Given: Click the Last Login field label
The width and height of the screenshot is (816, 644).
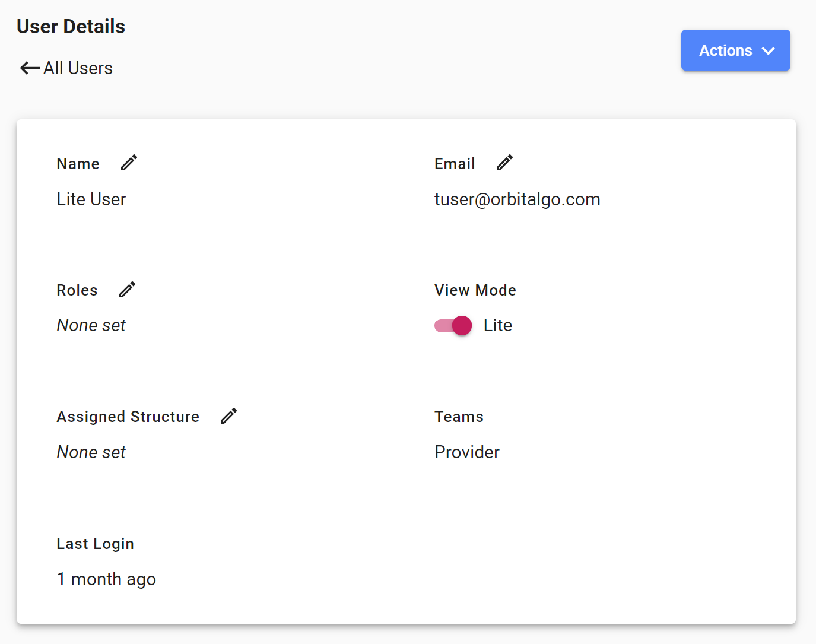Looking at the screenshot, I should coord(95,544).
